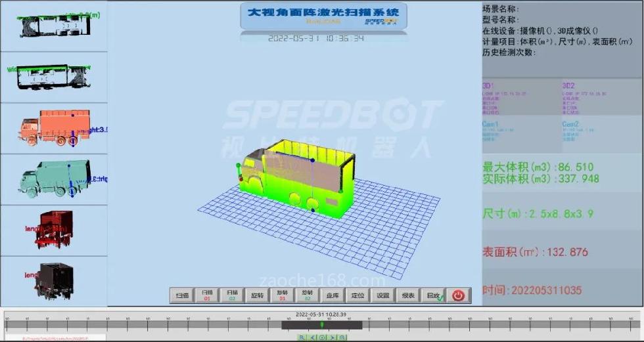The height and width of the screenshot is (342, 644).
Task: Select the orange truck thumbnail
Action: 53,128
